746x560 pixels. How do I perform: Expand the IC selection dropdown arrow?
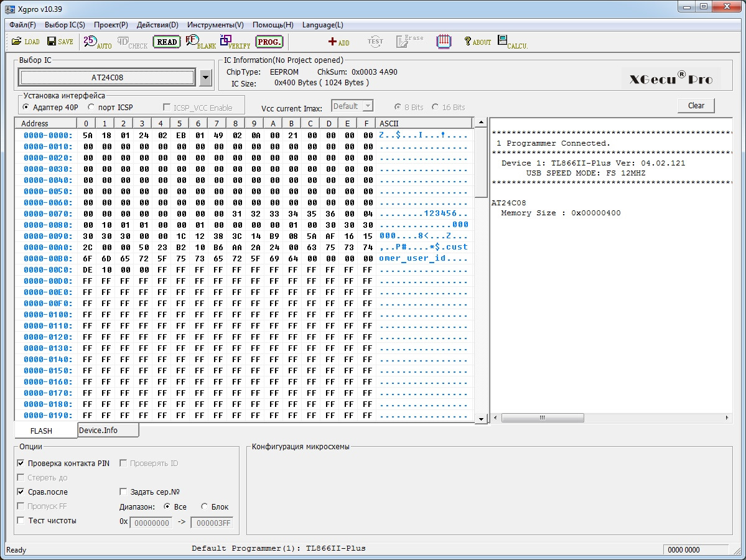[207, 78]
